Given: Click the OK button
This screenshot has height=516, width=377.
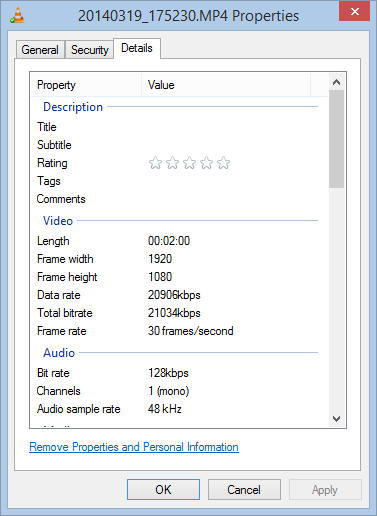Looking at the screenshot, I should (163, 490).
